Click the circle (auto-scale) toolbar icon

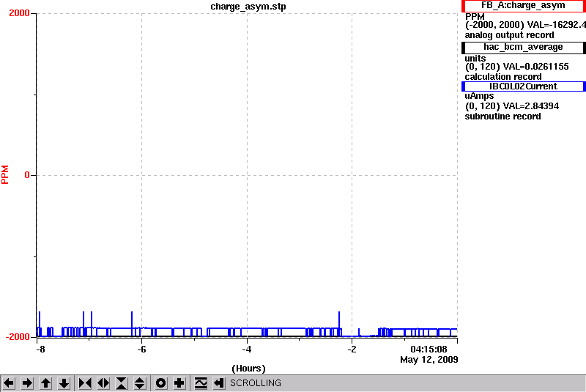point(160,383)
